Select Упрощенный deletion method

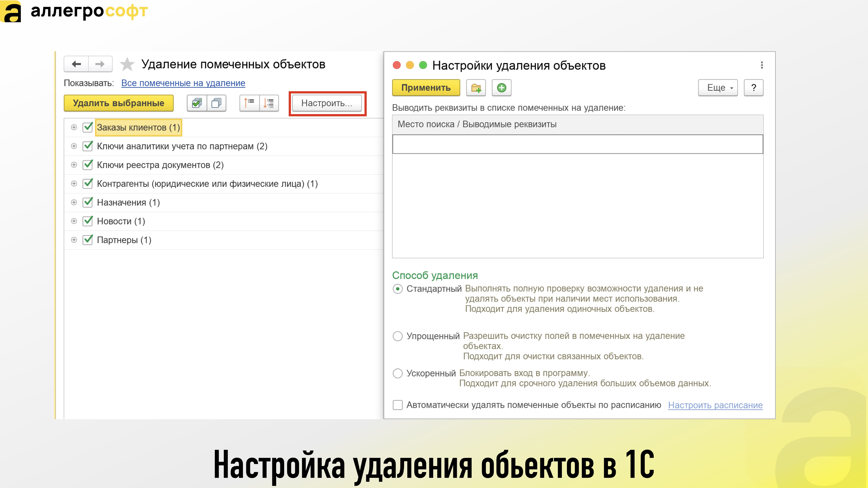pyautogui.click(x=398, y=336)
